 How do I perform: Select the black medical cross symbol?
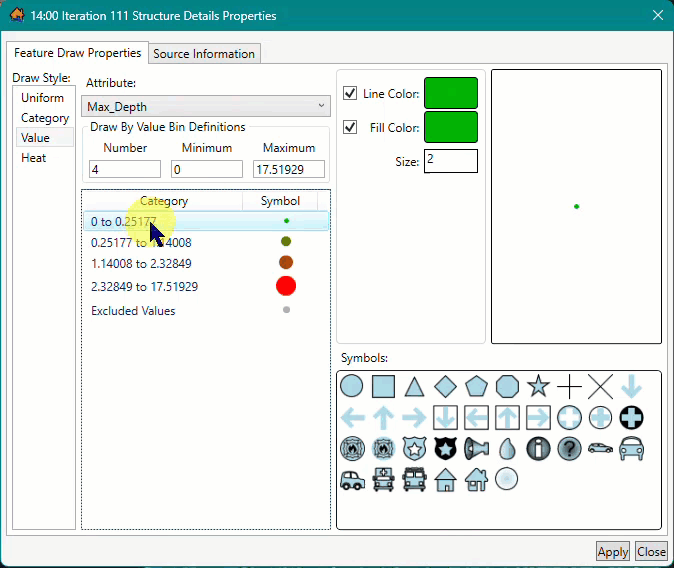coord(631,418)
